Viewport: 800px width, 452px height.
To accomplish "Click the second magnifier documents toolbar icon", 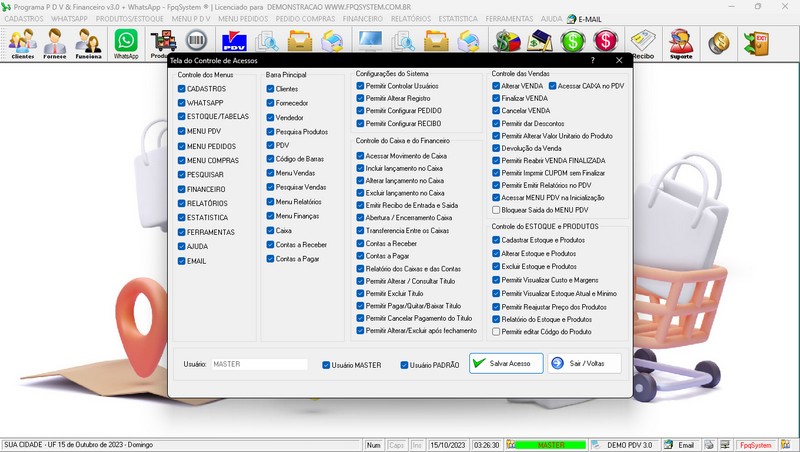I will click(x=403, y=41).
